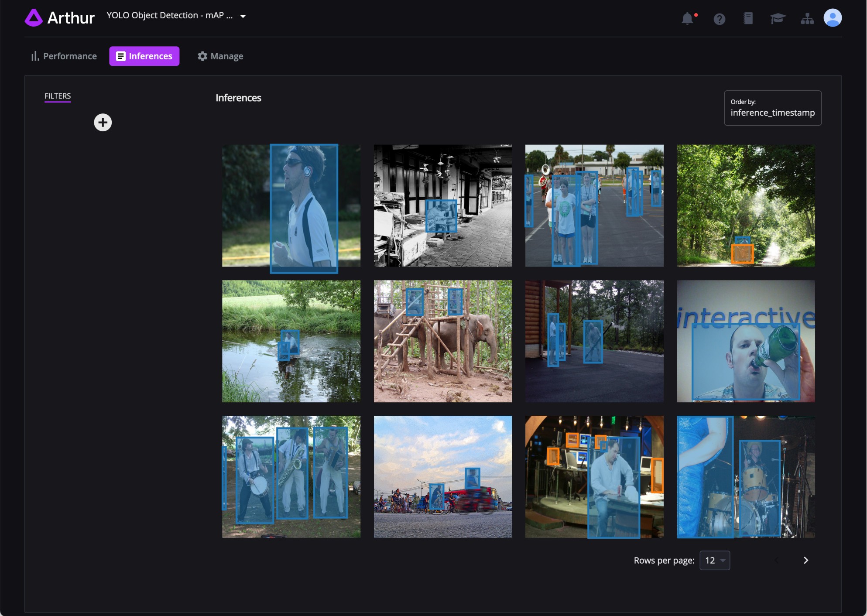This screenshot has width=867, height=616.
Task: Open the help question mark icon
Action: pos(719,18)
